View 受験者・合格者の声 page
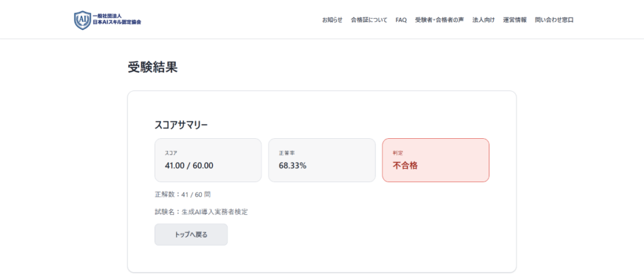644x277 pixels. coord(440,20)
